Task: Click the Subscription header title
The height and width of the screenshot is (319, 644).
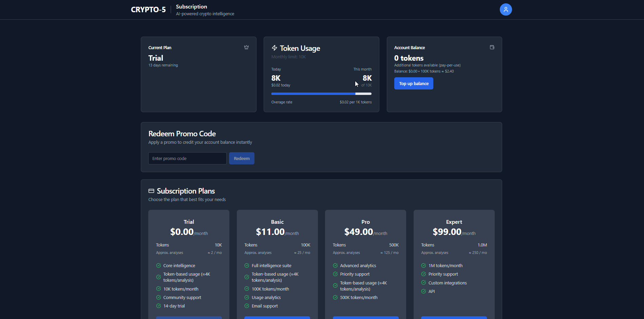Action: pos(191,6)
